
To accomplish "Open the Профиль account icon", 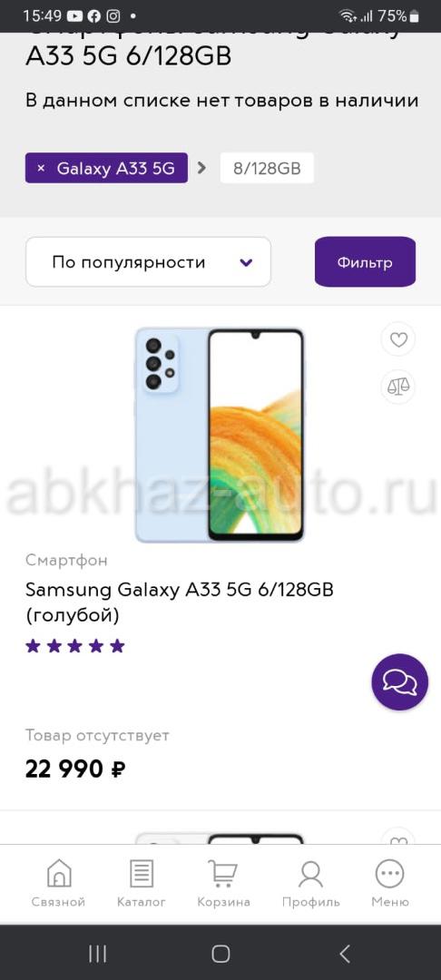I will [310, 883].
